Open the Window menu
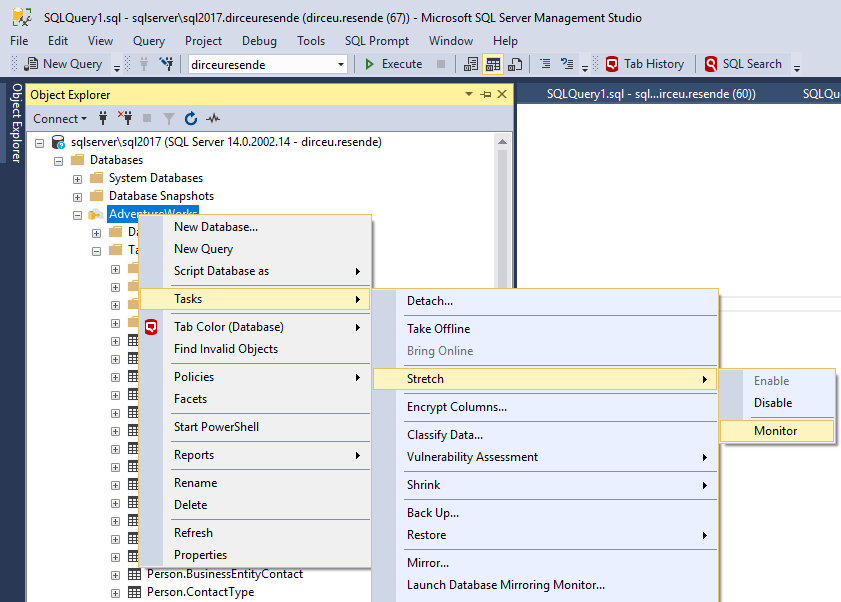This screenshot has width=841, height=602. 451,41
